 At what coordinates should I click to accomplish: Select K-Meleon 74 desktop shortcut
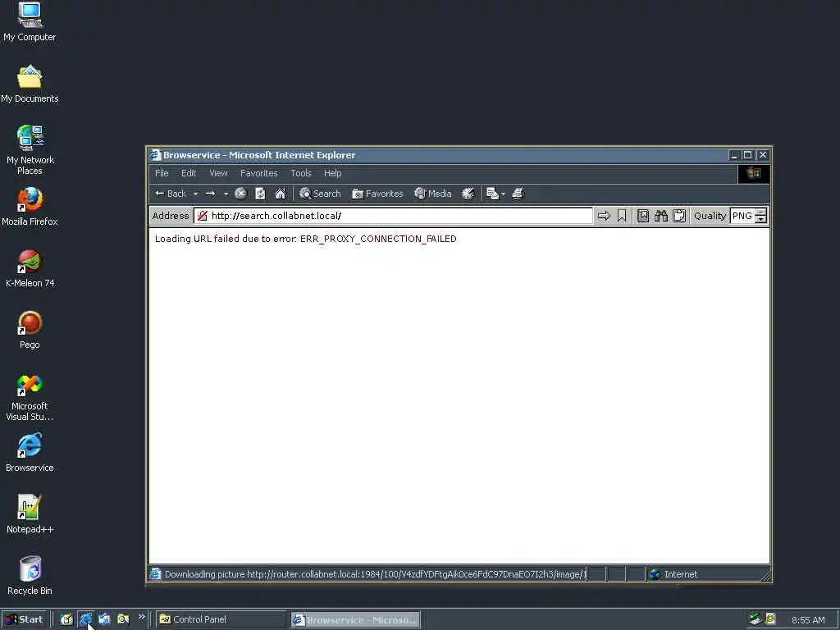pyautogui.click(x=30, y=268)
